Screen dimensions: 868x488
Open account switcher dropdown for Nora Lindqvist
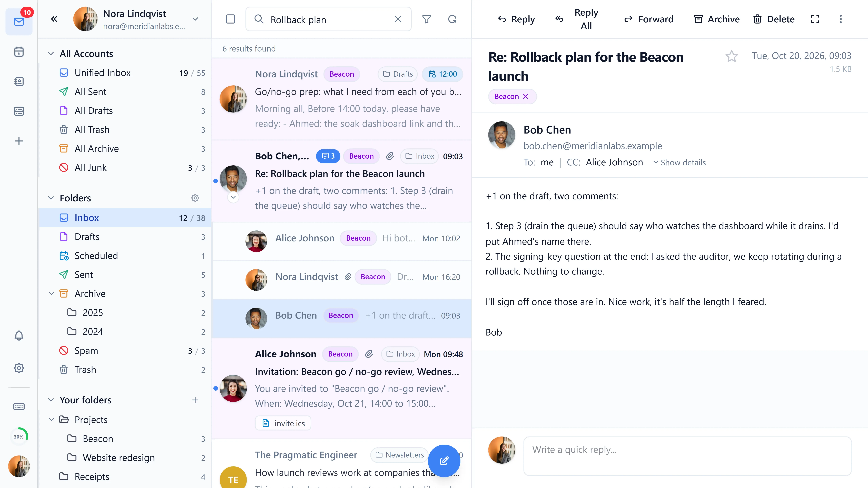click(195, 19)
